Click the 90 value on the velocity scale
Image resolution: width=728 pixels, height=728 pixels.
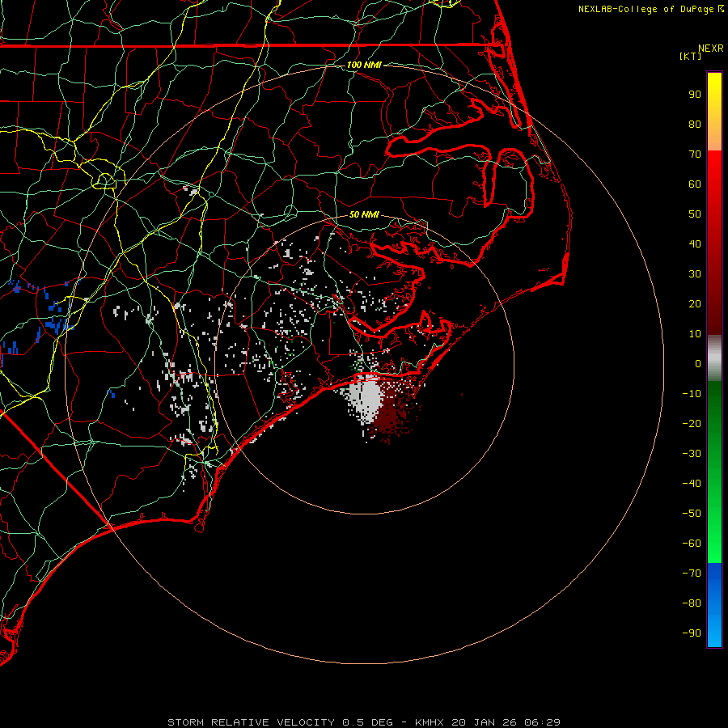pyautogui.click(x=695, y=95)
